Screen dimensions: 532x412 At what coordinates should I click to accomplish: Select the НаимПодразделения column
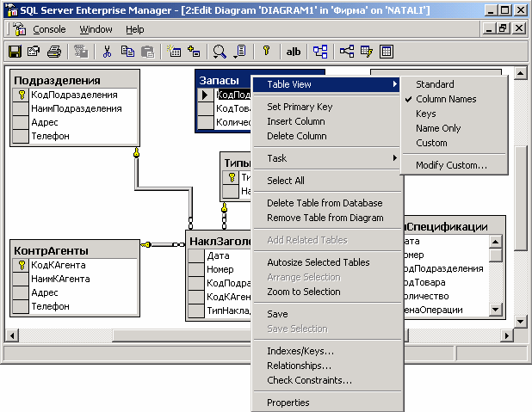coord(77,108)
